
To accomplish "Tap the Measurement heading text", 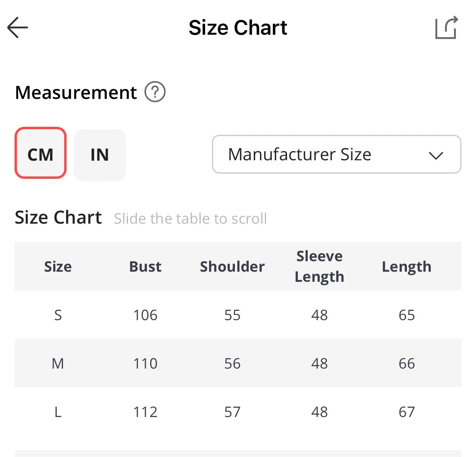I will (x=76, y=92).
